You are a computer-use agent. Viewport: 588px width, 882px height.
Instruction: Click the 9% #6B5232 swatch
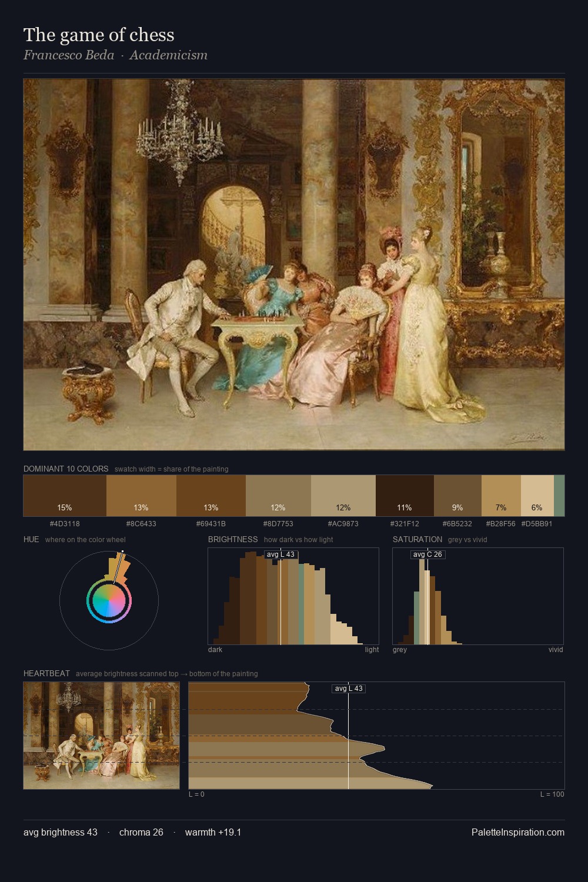[457, 495]
